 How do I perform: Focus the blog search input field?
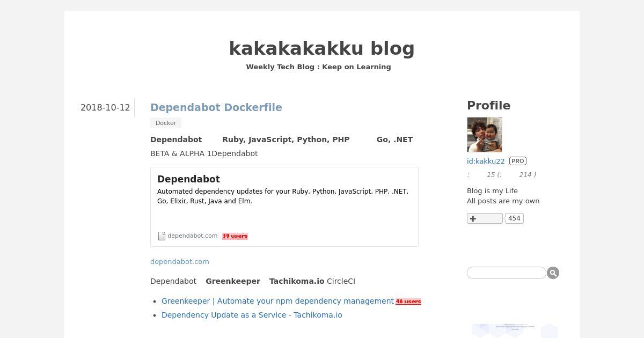pos(507,273)
